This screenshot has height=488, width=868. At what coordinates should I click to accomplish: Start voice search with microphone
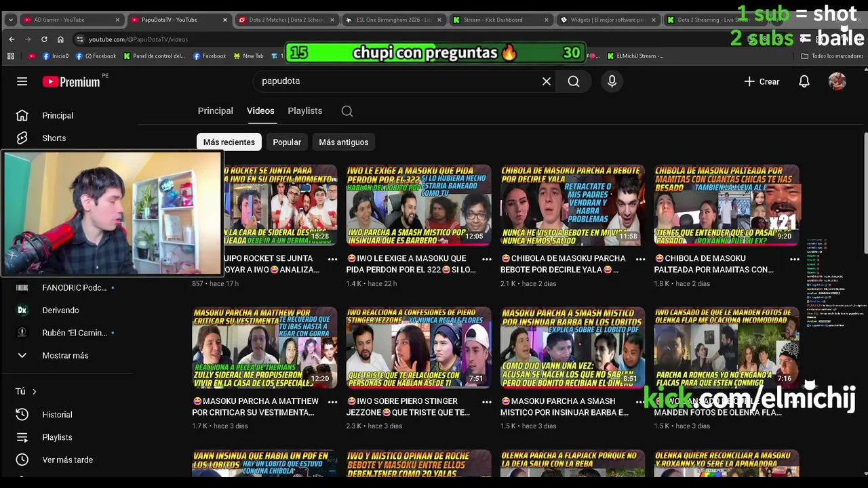click(612, 81)
